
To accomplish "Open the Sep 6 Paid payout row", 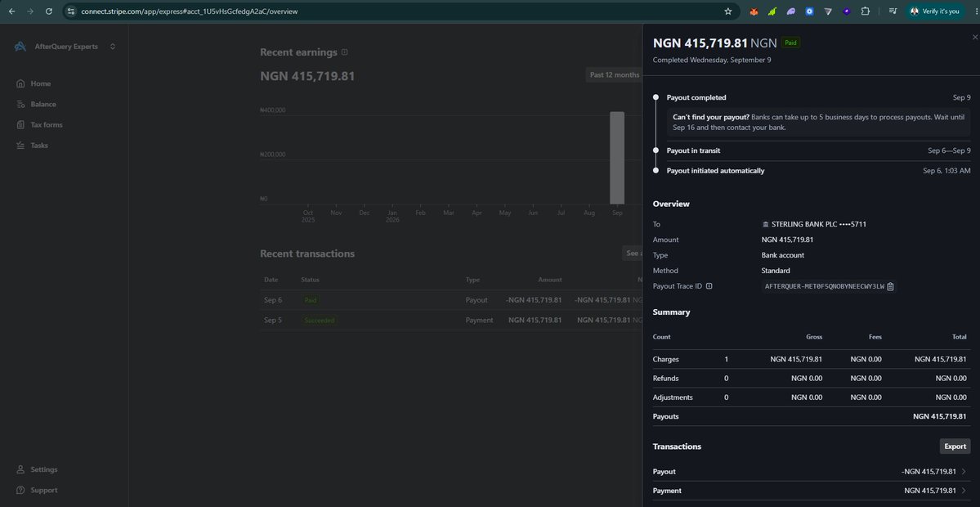I will (451, 300).
